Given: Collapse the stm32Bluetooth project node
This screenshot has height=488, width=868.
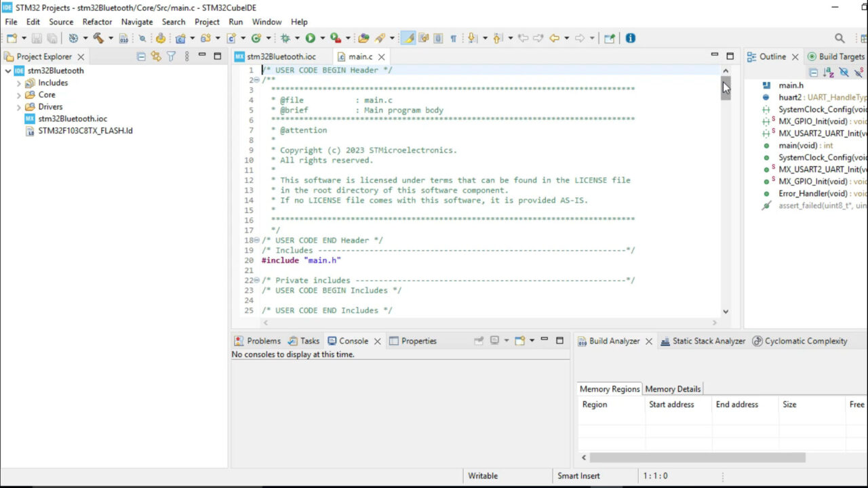Looking at the screenshot, I should 7,70.
